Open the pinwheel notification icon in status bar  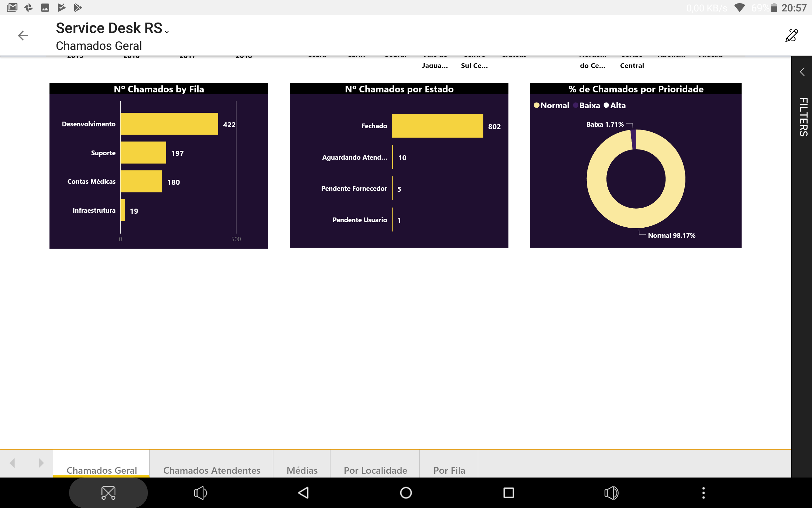click(x=29, y=7)
